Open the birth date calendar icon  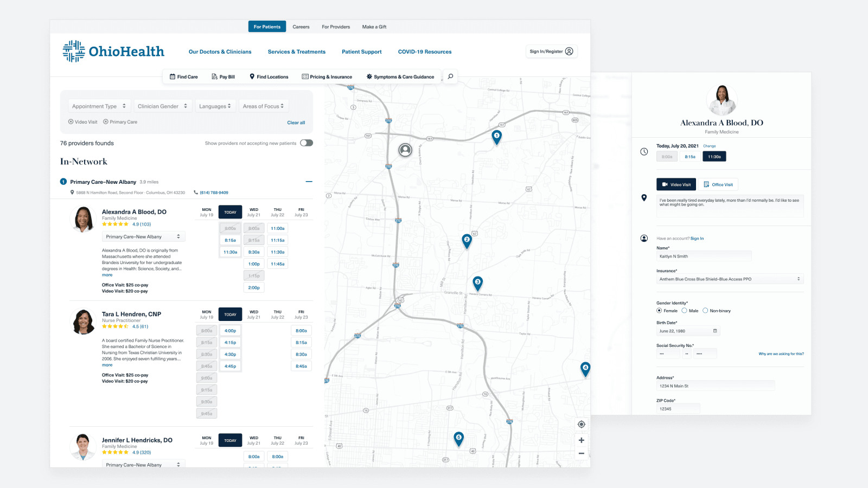(714, 331)
